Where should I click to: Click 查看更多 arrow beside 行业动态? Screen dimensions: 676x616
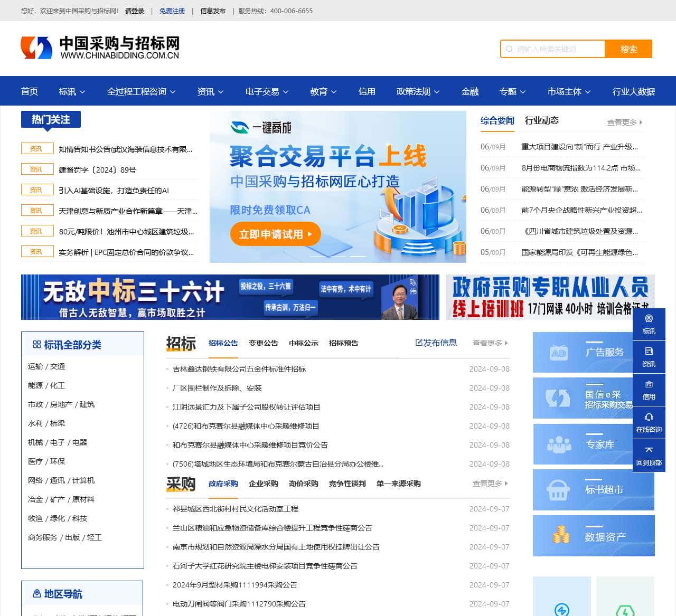click(625, 122)
